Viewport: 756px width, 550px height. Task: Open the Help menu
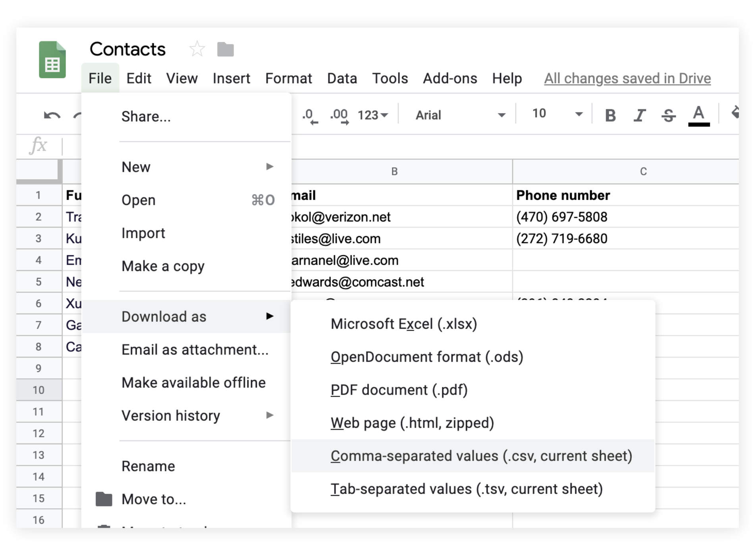pos(507,78)
